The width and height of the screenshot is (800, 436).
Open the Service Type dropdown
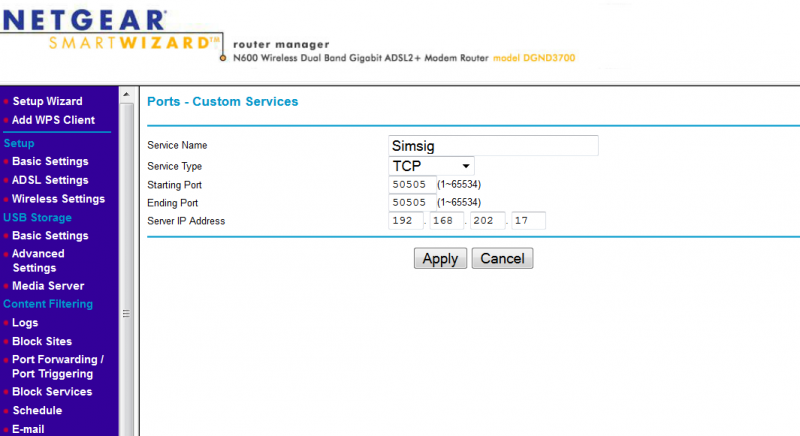(431, 166)
